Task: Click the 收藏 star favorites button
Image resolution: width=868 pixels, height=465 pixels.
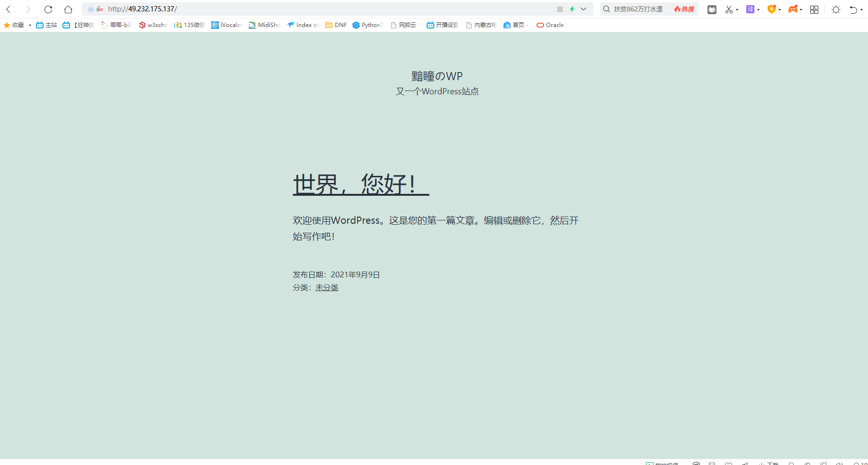Action: click(14, 25)
